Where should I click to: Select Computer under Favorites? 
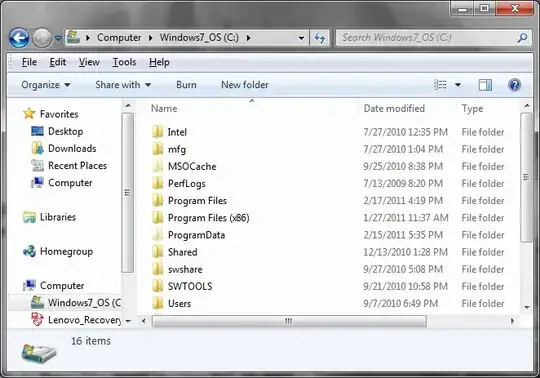click(62, 183)
